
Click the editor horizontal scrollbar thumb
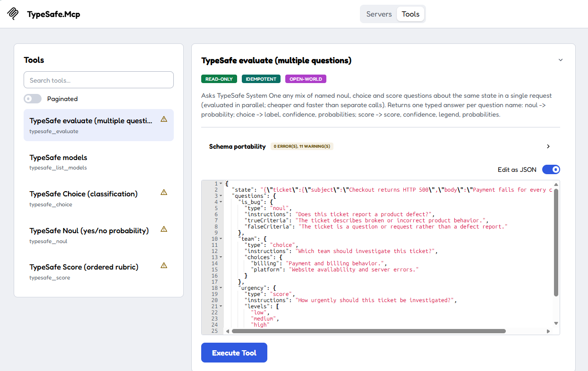369,331
